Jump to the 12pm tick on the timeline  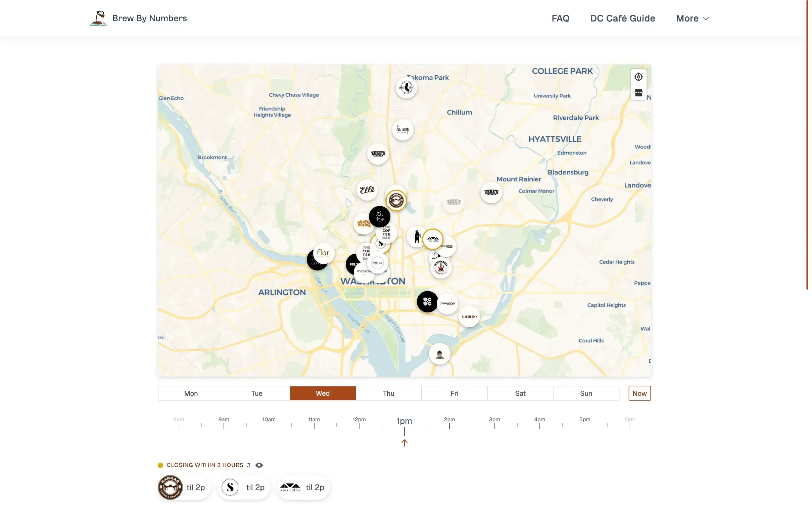359,422
